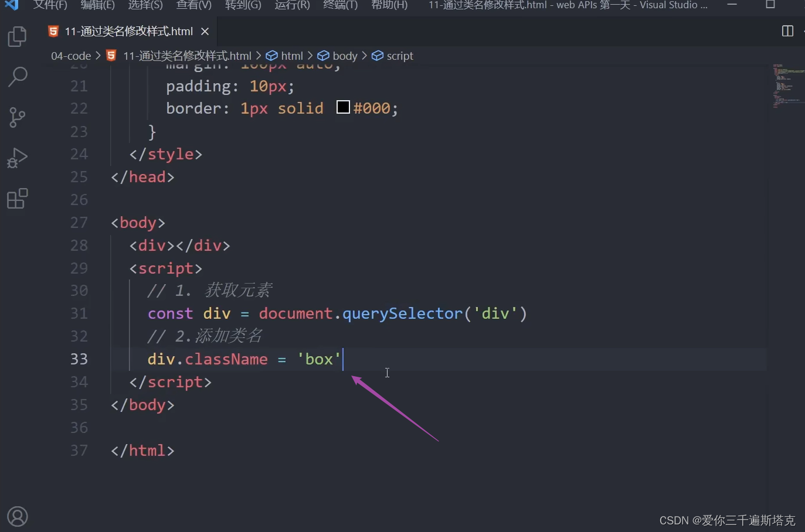Click the black color swatch next to #000

[343, 107]
